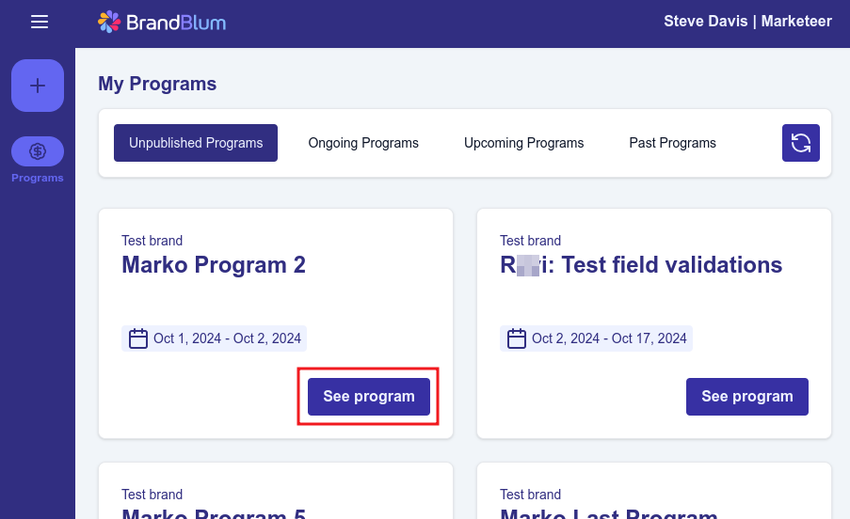Click the BrandBlum logo

coord(161,22)
